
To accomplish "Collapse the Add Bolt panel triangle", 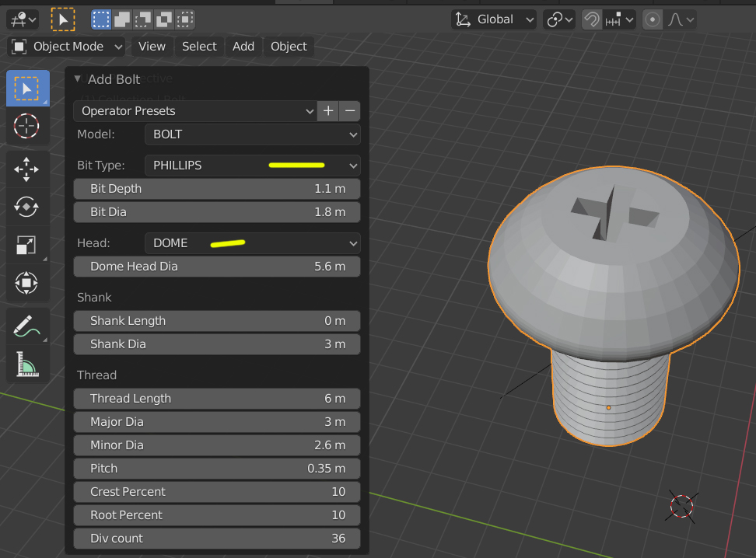I will tap(77, 78).
